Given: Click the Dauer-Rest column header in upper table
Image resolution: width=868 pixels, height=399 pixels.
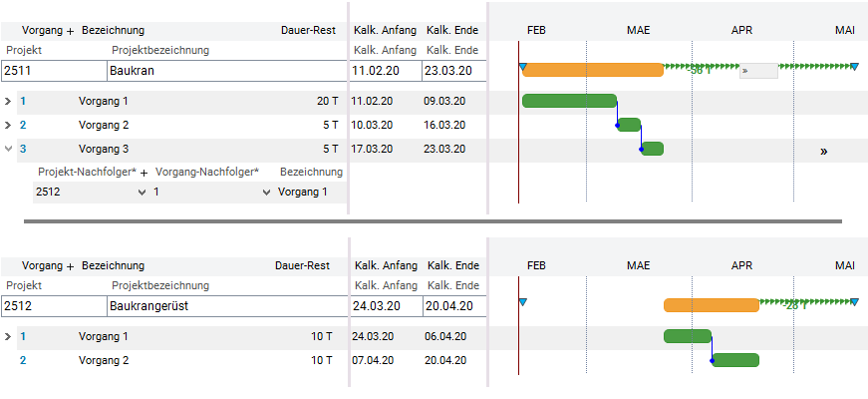Looking at the screenshot, I should pos(308,31).
